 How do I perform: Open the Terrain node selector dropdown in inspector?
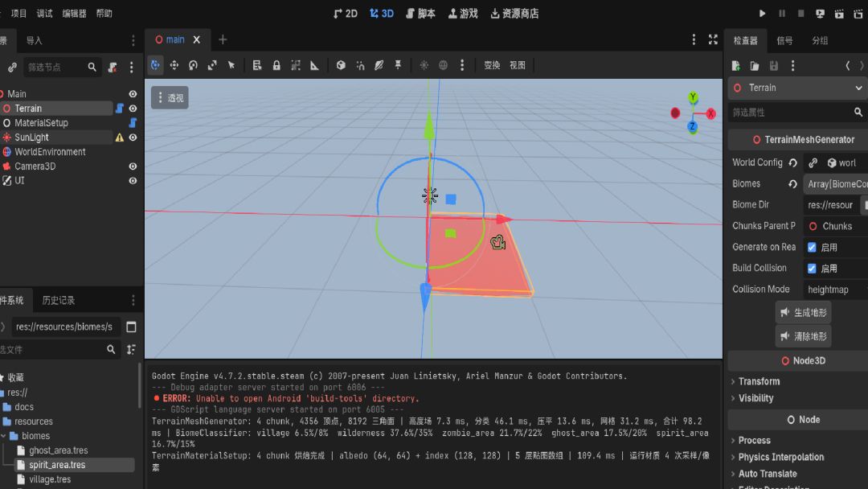pyautogui.click(x=798, y=88)
